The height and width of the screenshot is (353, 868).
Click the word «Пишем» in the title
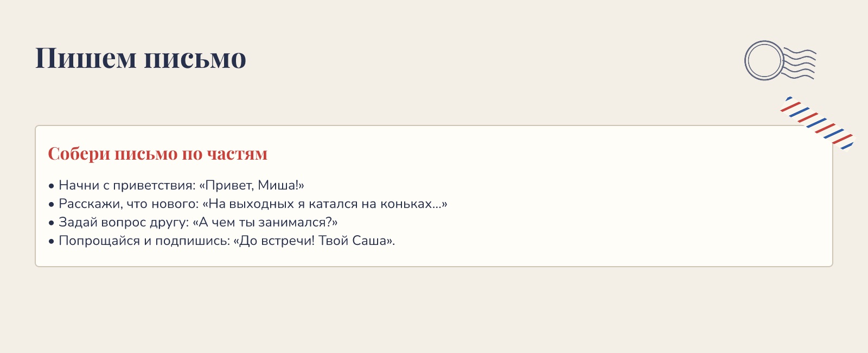pyautogui.click(x=86, y=58)
